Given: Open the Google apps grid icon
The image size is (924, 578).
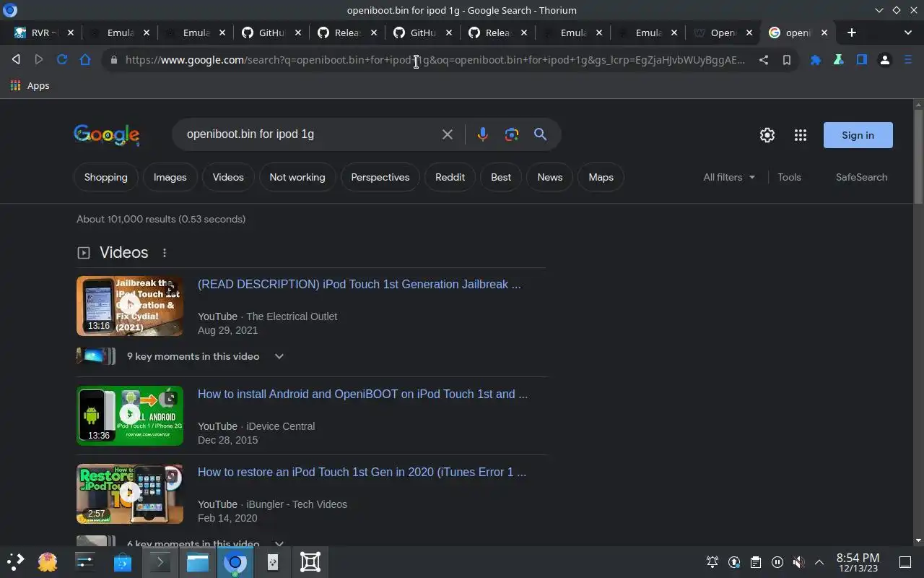Looking at the screenshot, I should (801, 135).
